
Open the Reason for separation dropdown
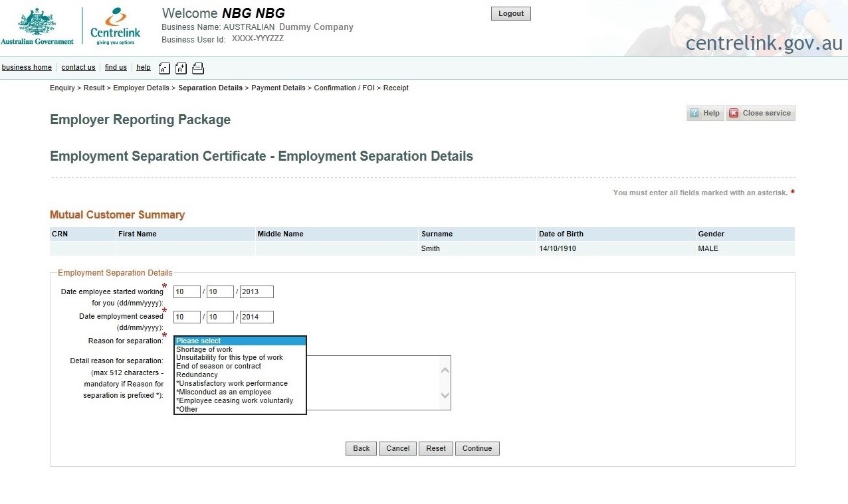[x=239, y=340]
